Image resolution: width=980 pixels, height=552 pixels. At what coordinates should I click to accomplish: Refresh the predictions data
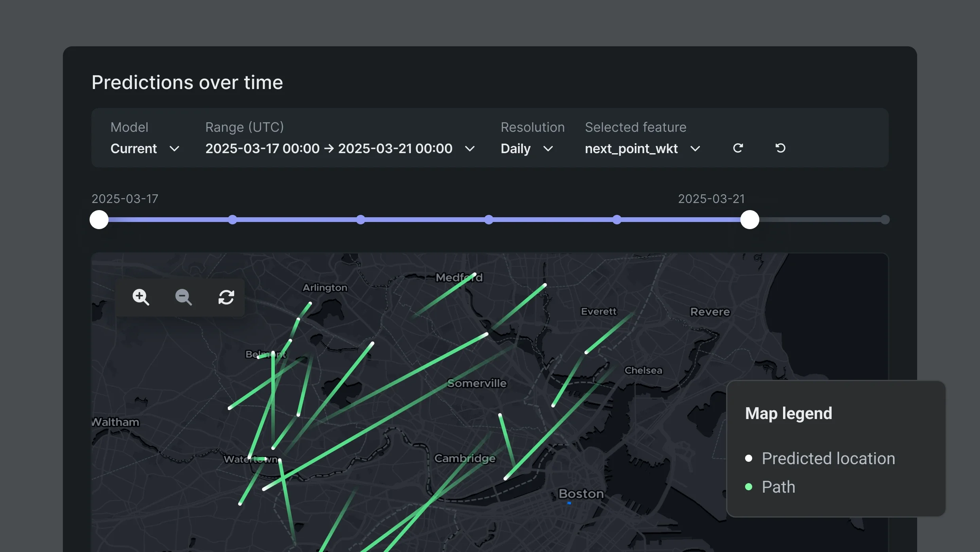738,148
